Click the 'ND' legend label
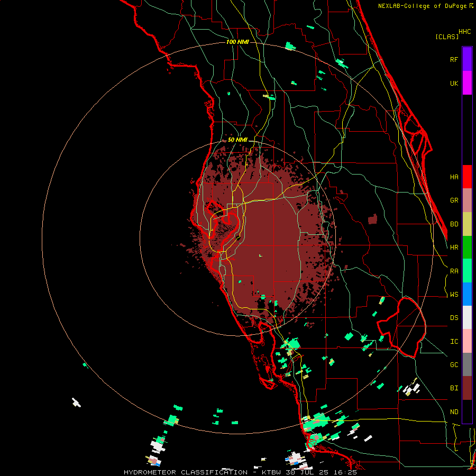 pos(454,412)
